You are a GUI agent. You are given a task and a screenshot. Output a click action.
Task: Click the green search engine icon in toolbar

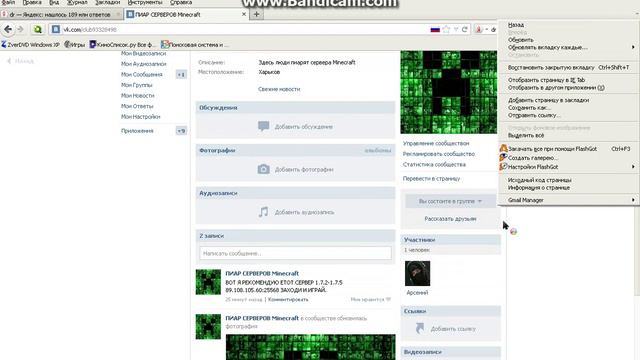tap(38, 29)
